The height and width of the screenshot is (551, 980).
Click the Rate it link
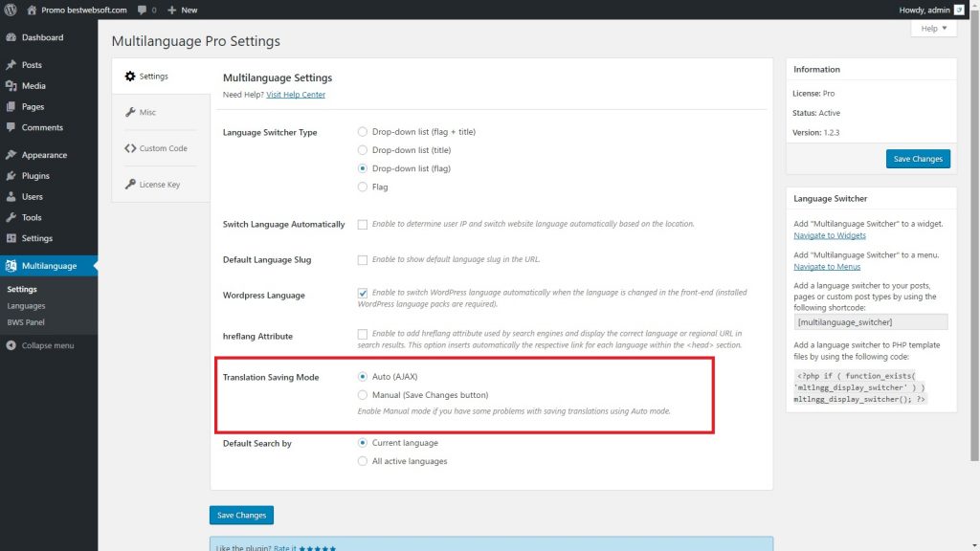285,548
